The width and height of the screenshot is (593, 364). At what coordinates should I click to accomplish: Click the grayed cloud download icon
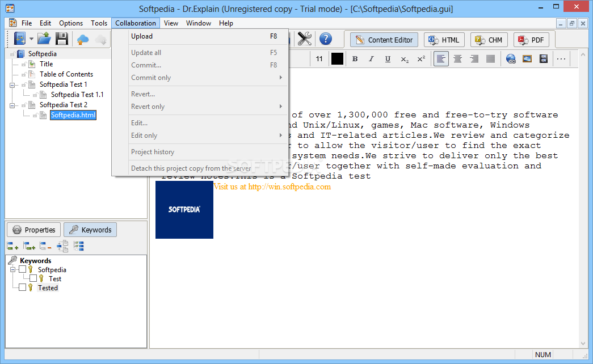click(100, 39)
